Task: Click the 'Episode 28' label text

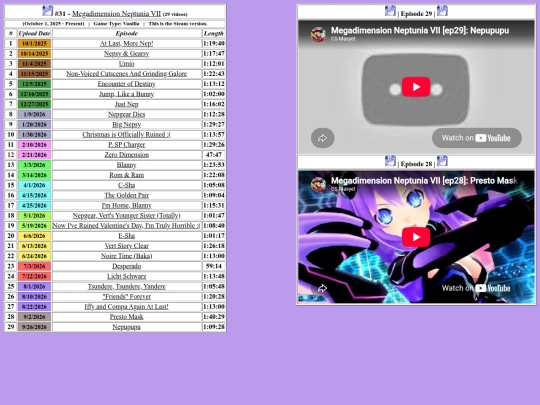Action: [416, 164]
